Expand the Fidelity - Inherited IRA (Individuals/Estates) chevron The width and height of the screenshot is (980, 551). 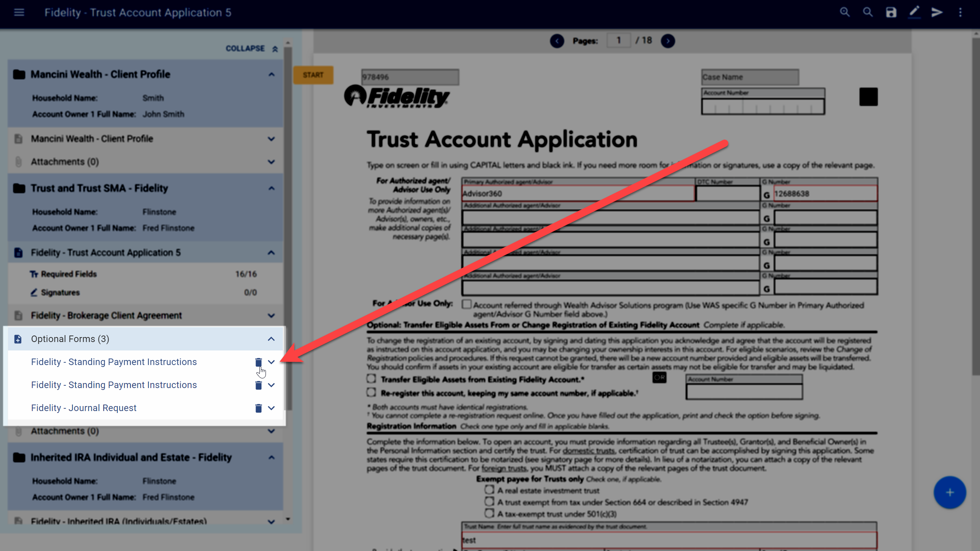point(271,522)
